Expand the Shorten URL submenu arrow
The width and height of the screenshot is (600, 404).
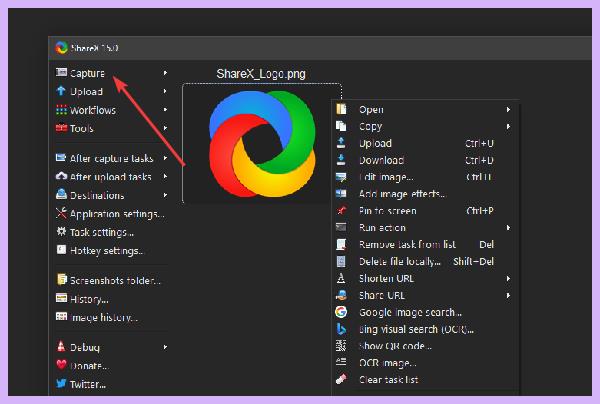508,279
